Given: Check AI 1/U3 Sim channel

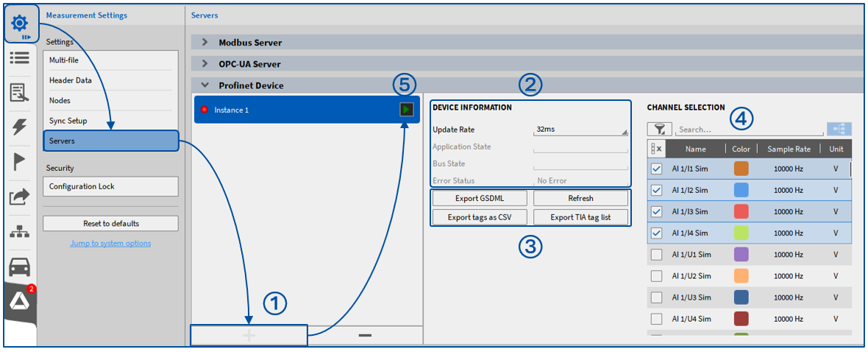Looking at the screenshot, I should click(x=657, y=298).
